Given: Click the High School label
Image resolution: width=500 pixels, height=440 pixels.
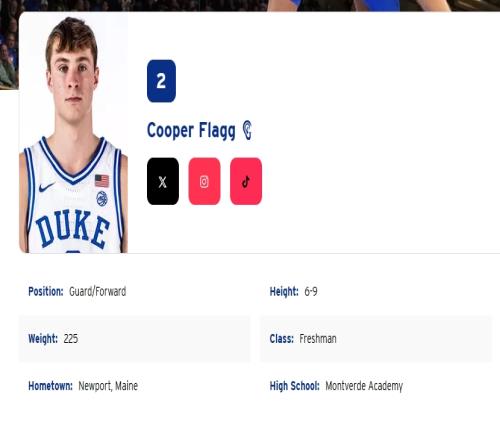Looking at the screenshot, I should click(295, 386).
